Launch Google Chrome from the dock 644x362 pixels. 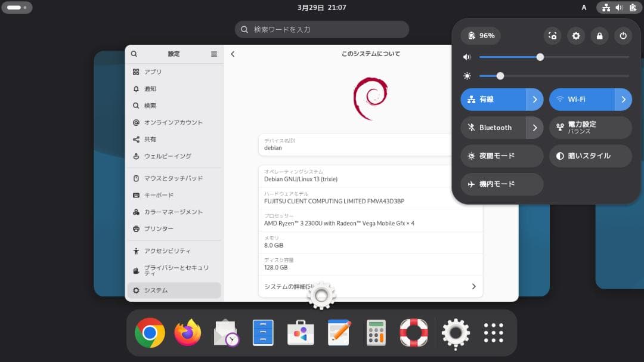[150, 333]
